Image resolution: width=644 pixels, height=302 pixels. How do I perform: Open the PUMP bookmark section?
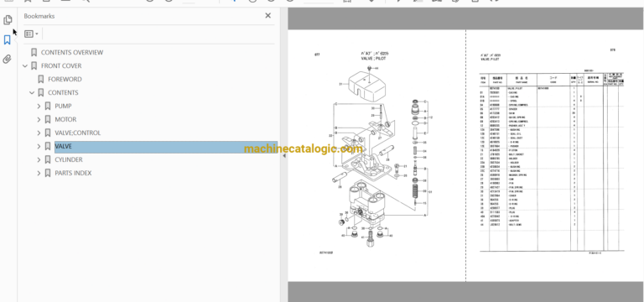63,106
